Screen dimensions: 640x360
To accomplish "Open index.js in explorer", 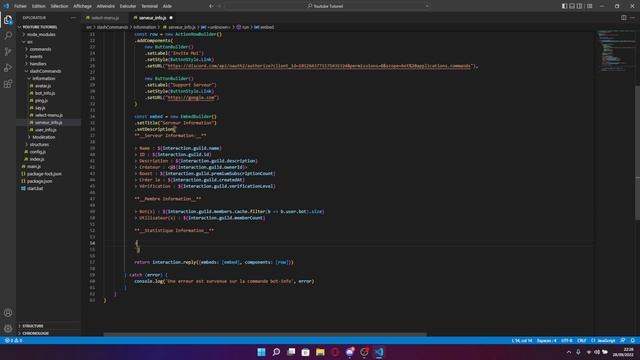I will tap(49, 159).
